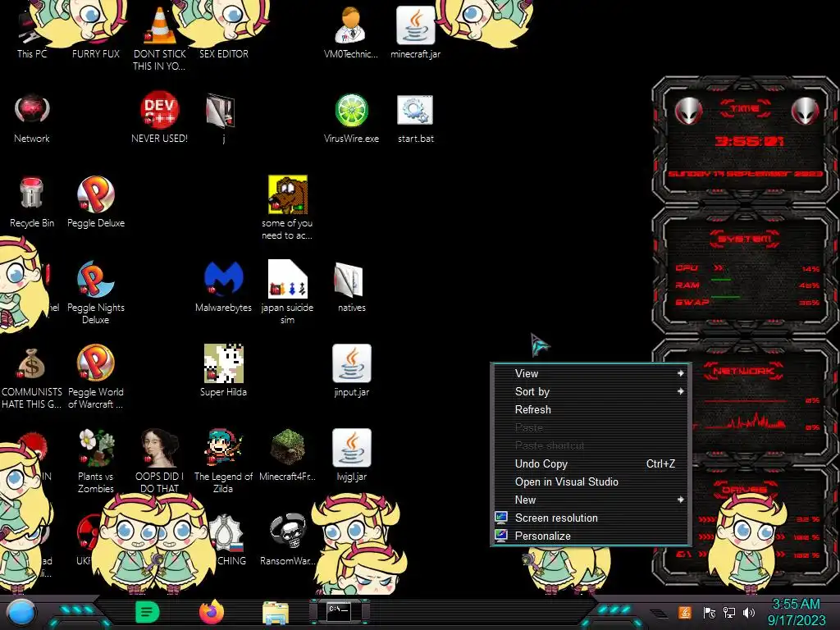Open the volume speaker tray icon

(x=749, y=612)
